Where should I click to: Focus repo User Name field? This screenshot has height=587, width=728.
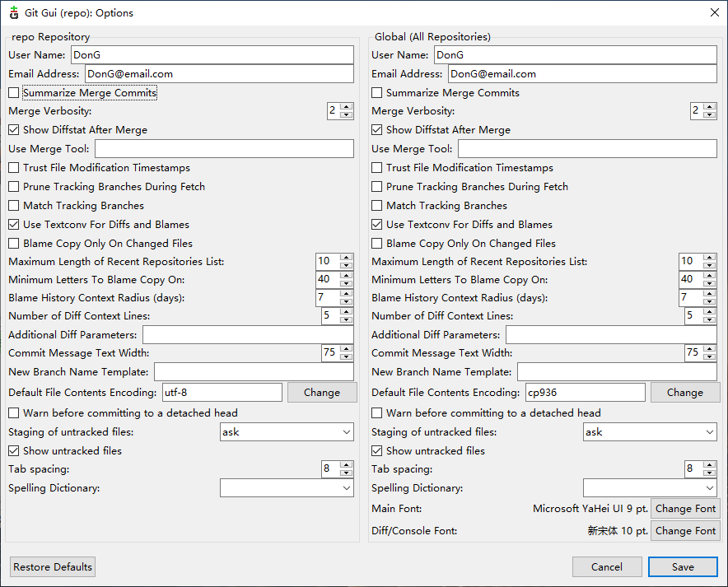pos(212,55)
